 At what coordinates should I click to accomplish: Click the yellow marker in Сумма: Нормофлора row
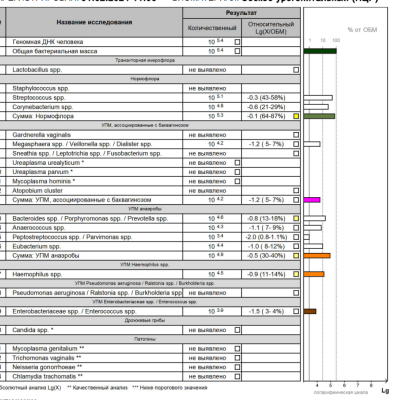tap(296, 116)
